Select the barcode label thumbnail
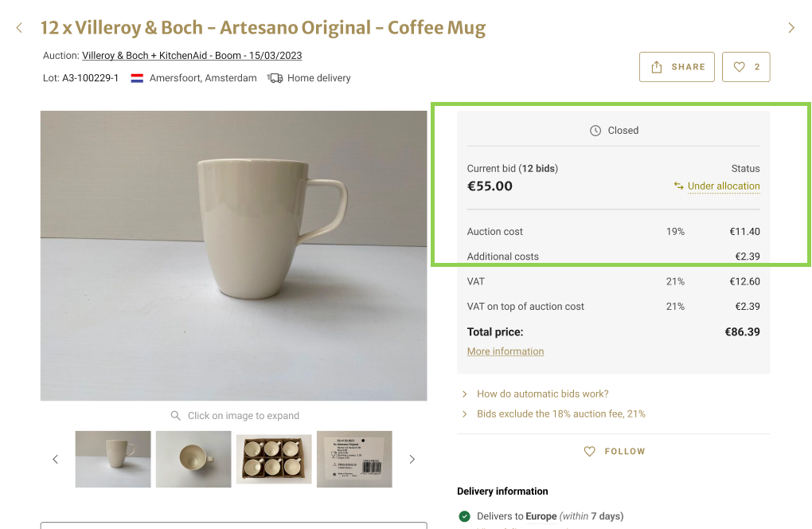This screenshot has height=529, width=812. (354, 459)
